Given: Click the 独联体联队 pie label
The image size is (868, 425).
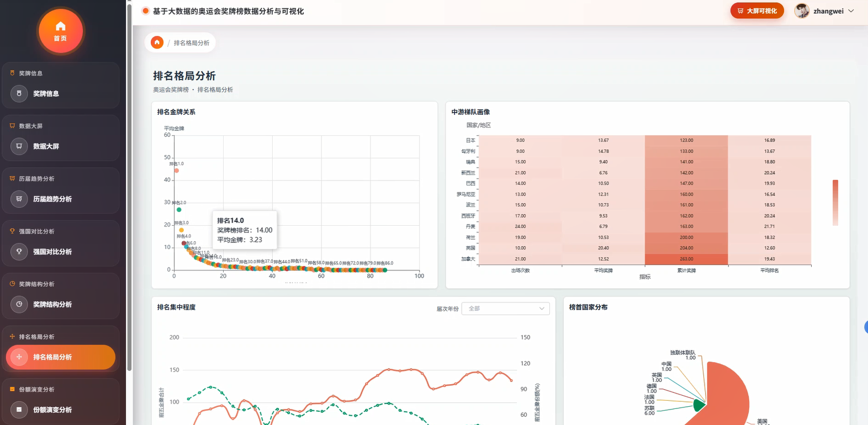Looking at the screenshot, I should (683, 355).
